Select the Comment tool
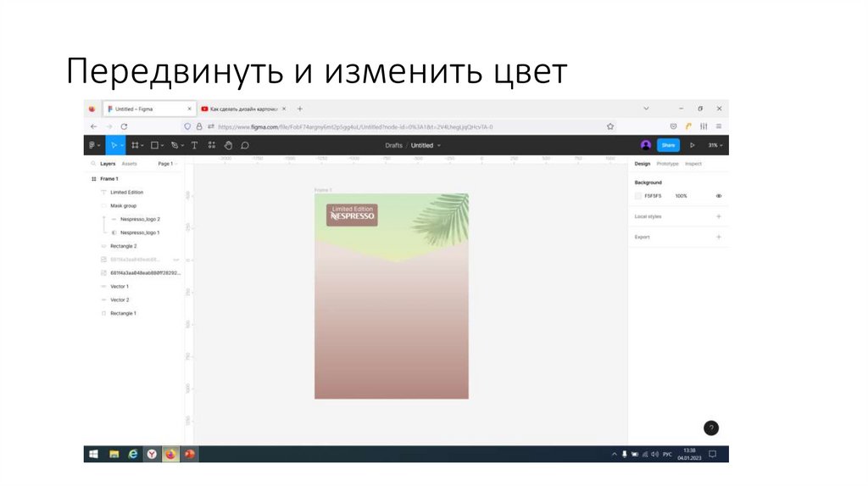This screenshot has height=487, width=868. tap(245, 145)
